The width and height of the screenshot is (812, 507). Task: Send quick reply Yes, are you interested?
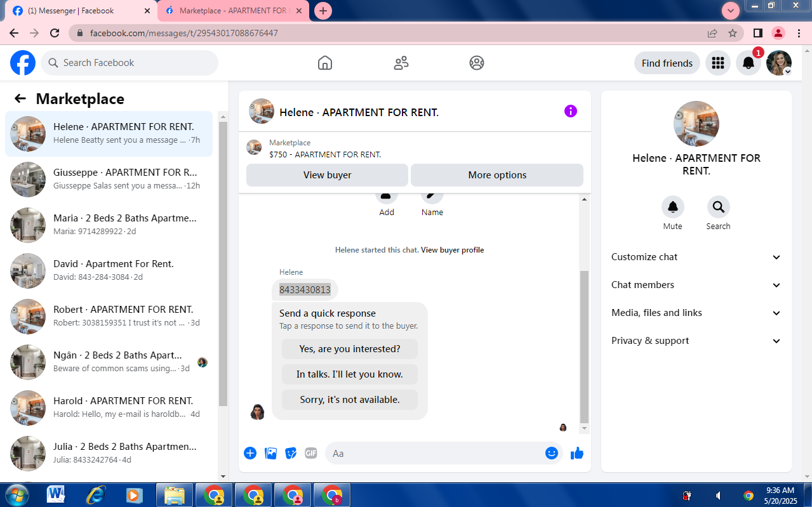pyautogui.click(x=350, y=349)
